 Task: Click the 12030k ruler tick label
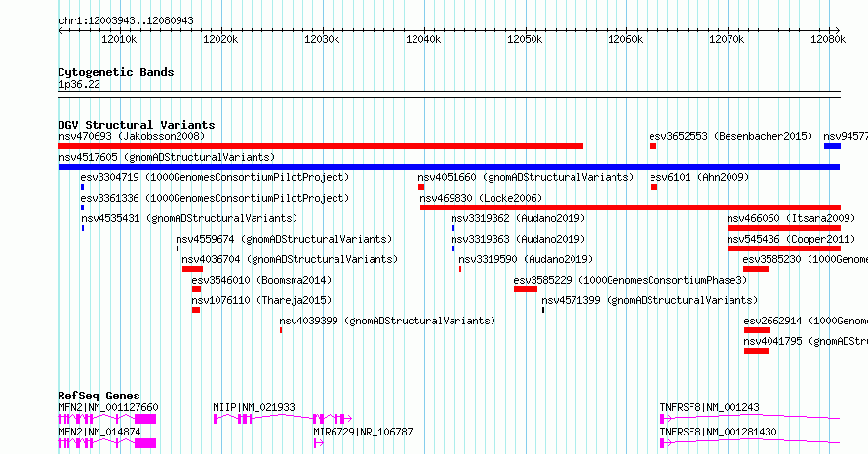[x=322, y=39]
